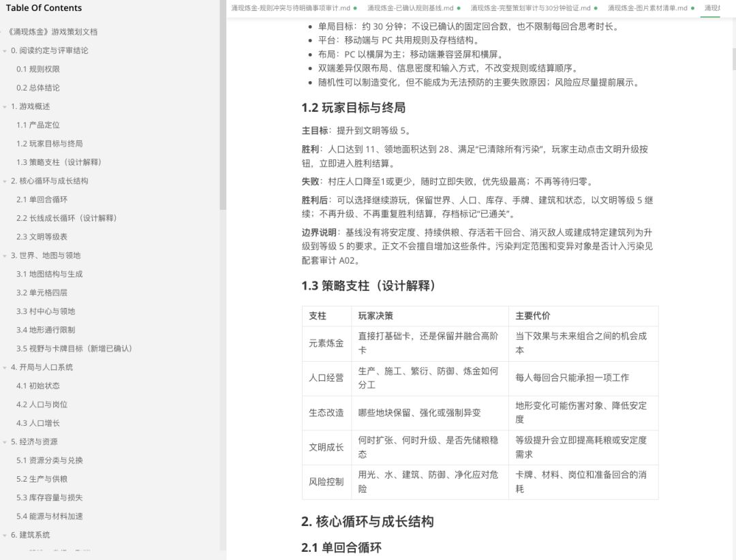Open '3.5 视野与卡牌目标（新增已确认）' entry
The height and width of the screenshot is (560, 736).
pos(74,349)
